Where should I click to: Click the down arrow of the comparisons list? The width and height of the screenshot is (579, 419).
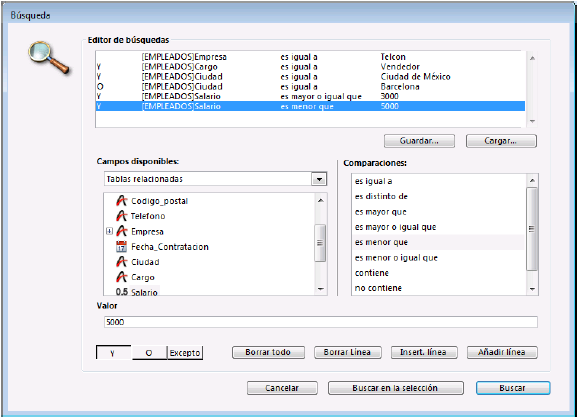click(532, 289)
